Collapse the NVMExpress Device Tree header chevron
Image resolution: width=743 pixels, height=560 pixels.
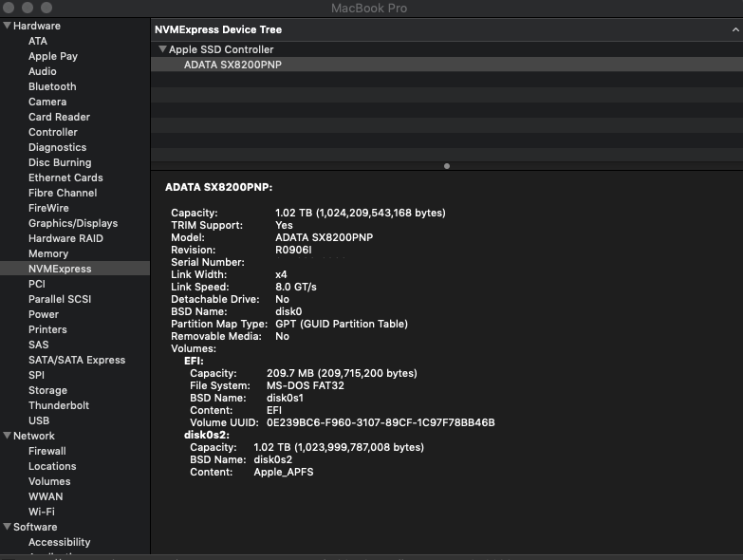[735, 29]
